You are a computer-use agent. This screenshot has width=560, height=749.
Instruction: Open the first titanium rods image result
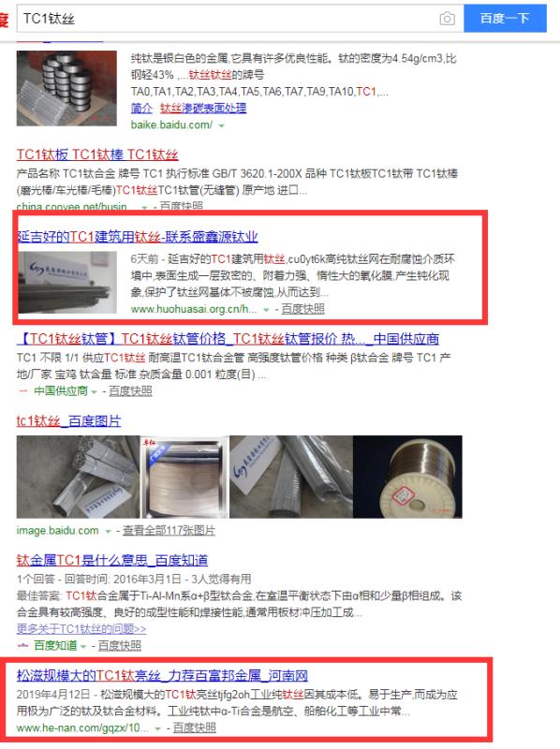(79, 477)
